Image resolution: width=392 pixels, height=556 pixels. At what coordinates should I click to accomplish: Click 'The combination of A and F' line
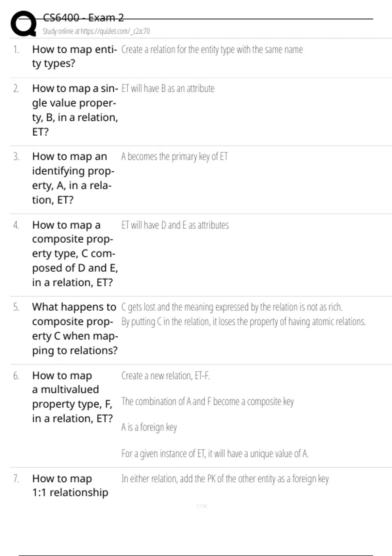207,402
